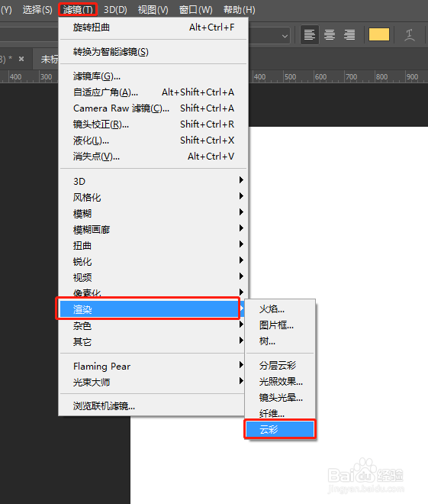Choose 消失点(V)...
This screenshot has height=504, width=428.
pos(153,157)
